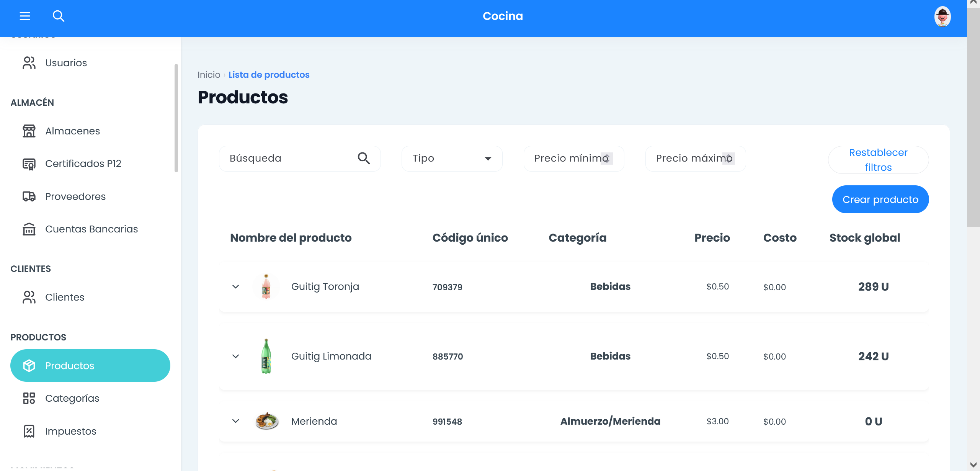Screen dimensions: 980x471
Task: Click the Búsqueda search input field
Action: [300, 159]
